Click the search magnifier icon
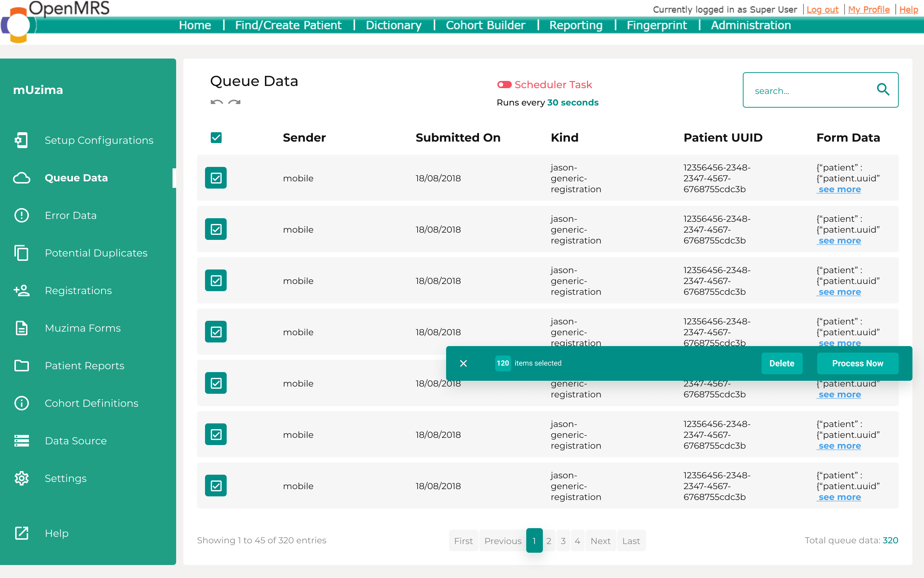 (883, 90)
